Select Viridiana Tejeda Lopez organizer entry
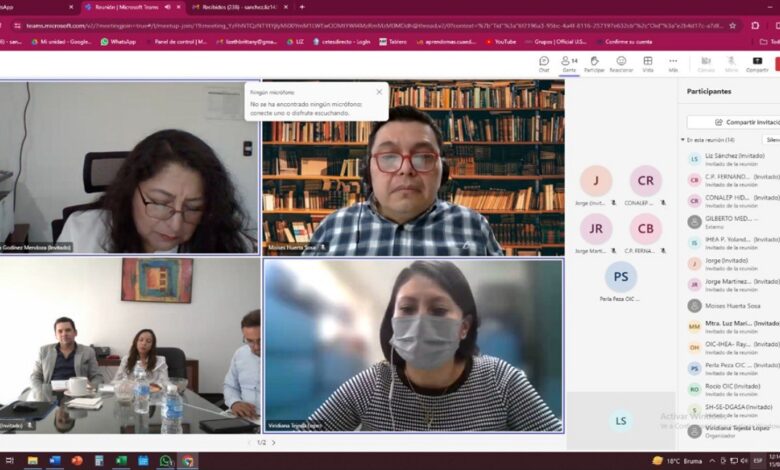Screen dimensions: 780x470 click(x=733, y=431)
